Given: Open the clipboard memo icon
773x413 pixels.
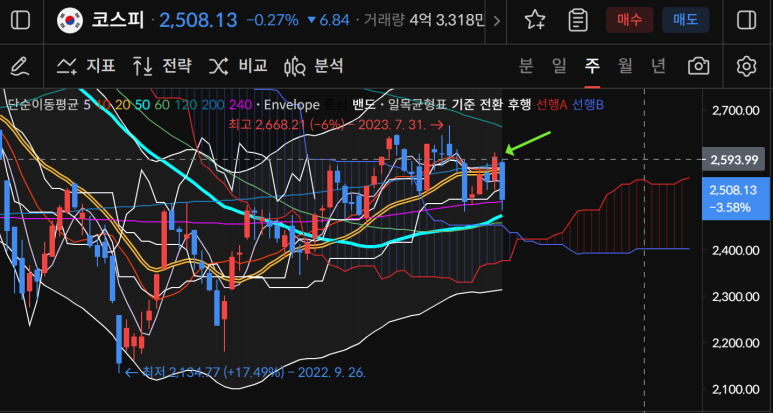Looking at the screenshot, I should (x=578, y=21).
